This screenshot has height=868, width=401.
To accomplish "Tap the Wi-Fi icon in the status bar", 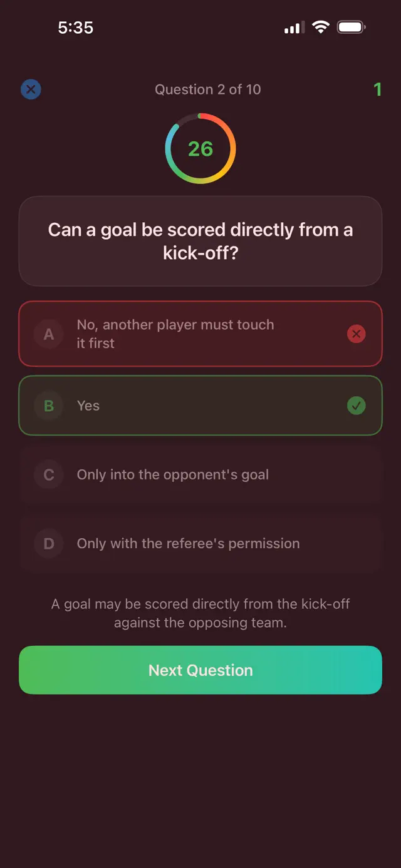I will click(x=321, y=27).
